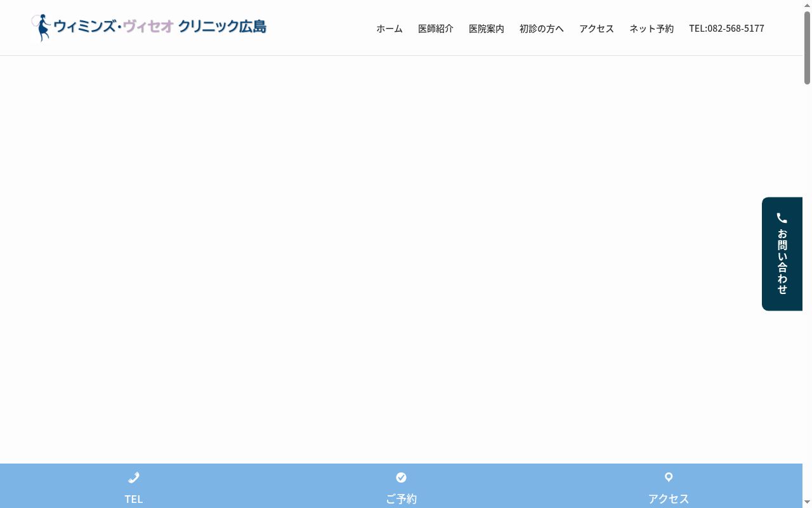Image resolution: width=812 pixels, height=508 pixels.
Task: Open the 医師紹介 page
Action: point(436,29)
